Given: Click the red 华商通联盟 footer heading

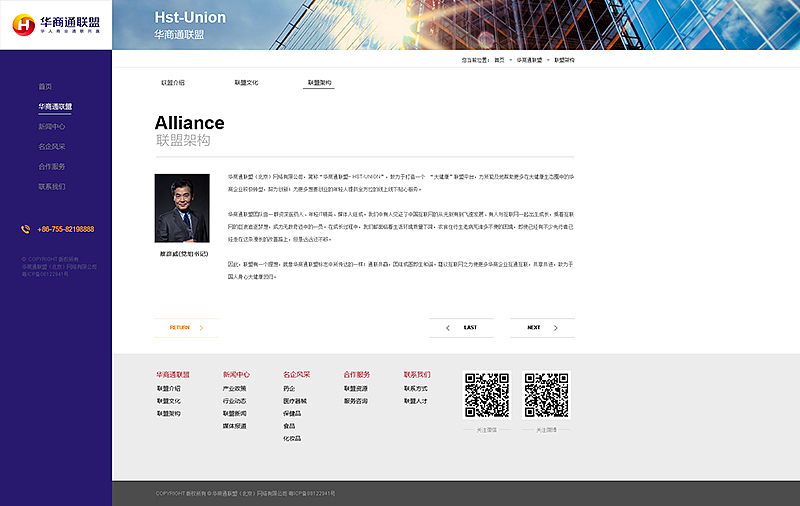Looking at the screenshot, I should click(x=173, y=374).
